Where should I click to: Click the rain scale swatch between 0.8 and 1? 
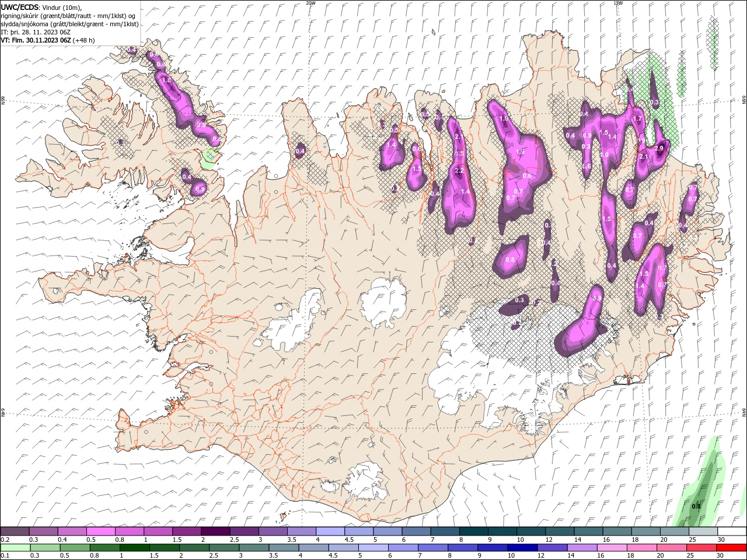pos(104,548)
